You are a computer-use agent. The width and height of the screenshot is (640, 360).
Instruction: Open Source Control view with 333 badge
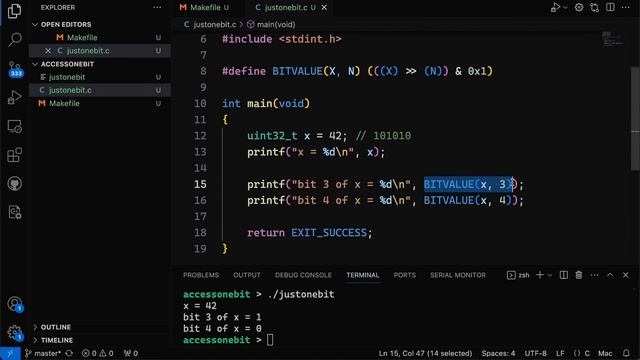click(15, 69)
